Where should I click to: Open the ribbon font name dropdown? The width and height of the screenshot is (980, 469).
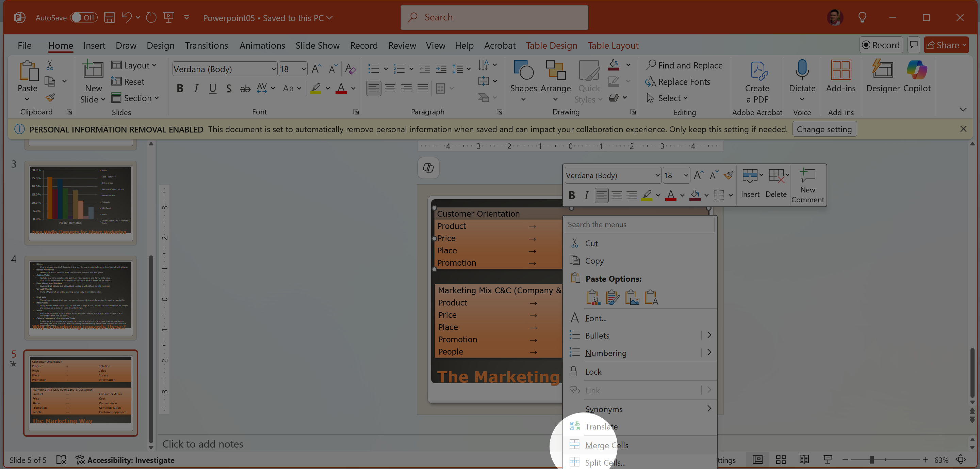coord(273,69)
